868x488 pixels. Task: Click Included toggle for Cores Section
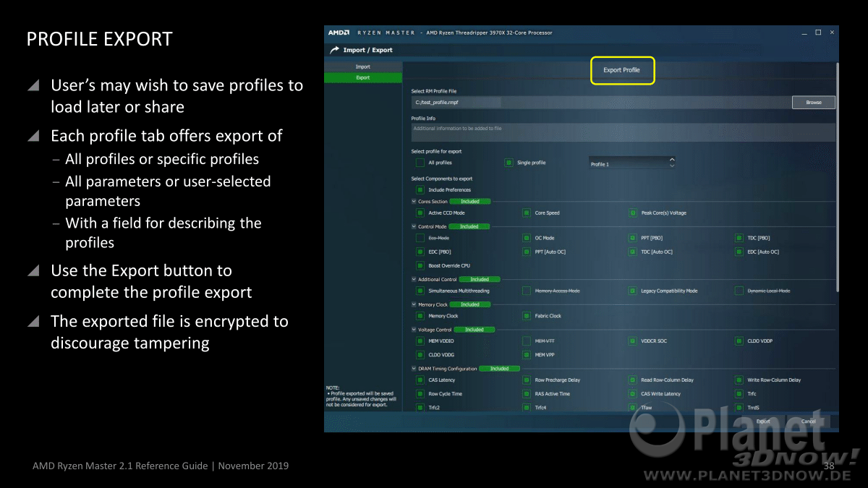[469, 202]
